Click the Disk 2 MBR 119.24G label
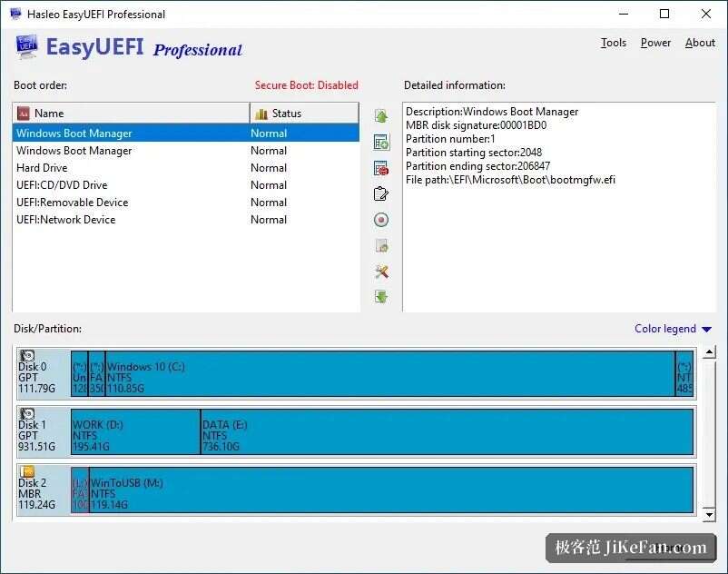The image size is (728, 574). [x=36, y=494]
